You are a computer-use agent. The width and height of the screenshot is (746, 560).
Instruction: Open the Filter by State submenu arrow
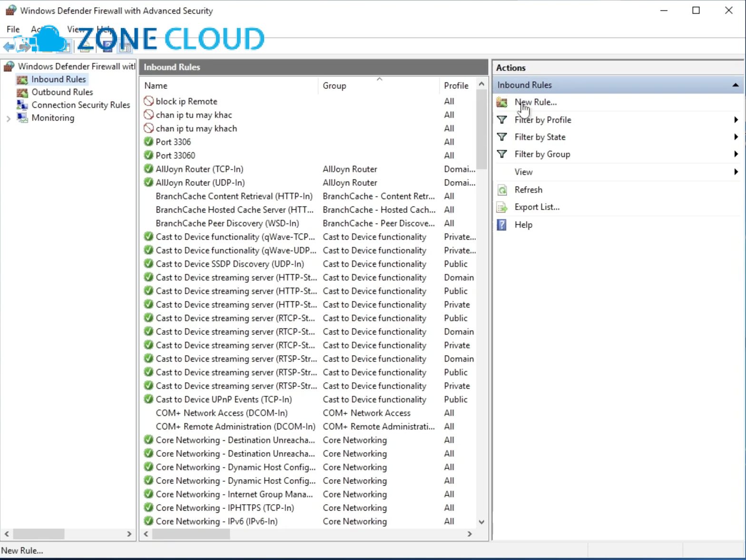coord(736,137)
